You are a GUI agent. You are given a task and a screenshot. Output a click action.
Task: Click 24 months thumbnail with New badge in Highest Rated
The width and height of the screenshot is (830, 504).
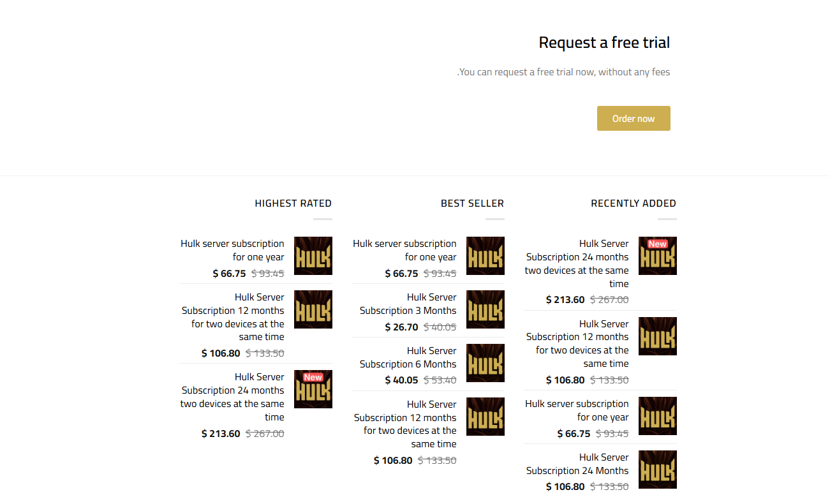coord(313,389)
